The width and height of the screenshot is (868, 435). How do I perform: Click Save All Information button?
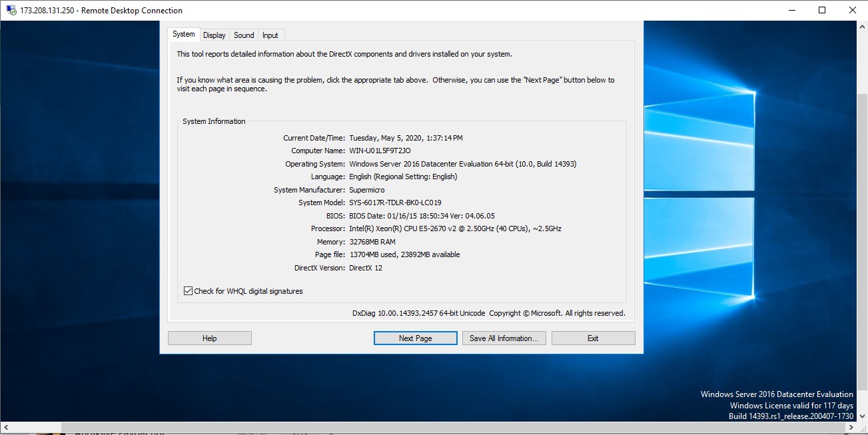[x=504, y=338]
